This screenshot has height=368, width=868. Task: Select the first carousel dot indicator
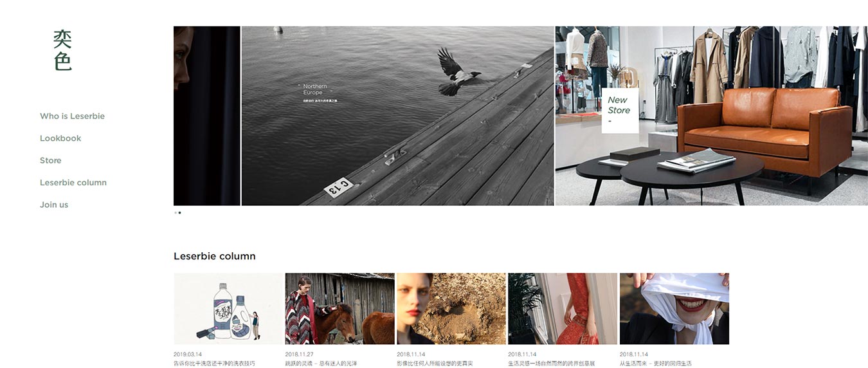tap(175, 212)
